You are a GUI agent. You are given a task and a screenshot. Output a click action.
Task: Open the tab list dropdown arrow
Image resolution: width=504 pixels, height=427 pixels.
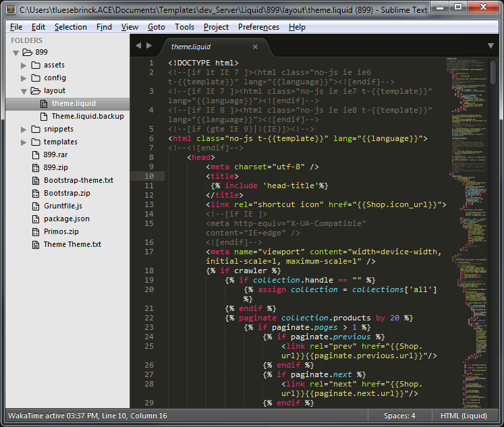[491, 46]
